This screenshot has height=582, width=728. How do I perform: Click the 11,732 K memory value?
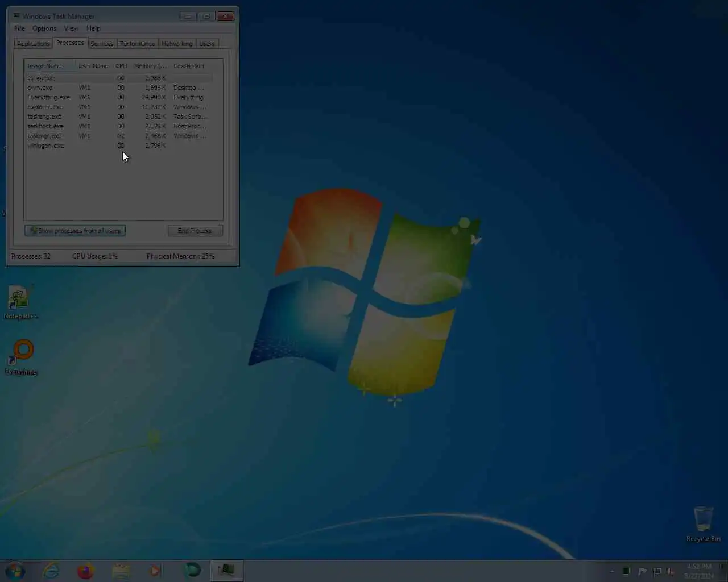pyautogui.click(x=154, y=107)
